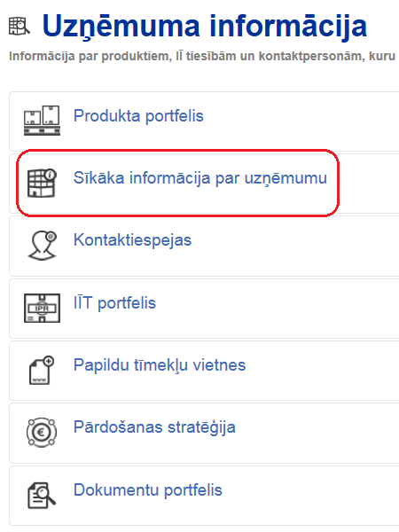Viewport: 399px width, 532px height.
Task: Click the IPR box icon for IĪT portfelis
Action: point(42,308)
